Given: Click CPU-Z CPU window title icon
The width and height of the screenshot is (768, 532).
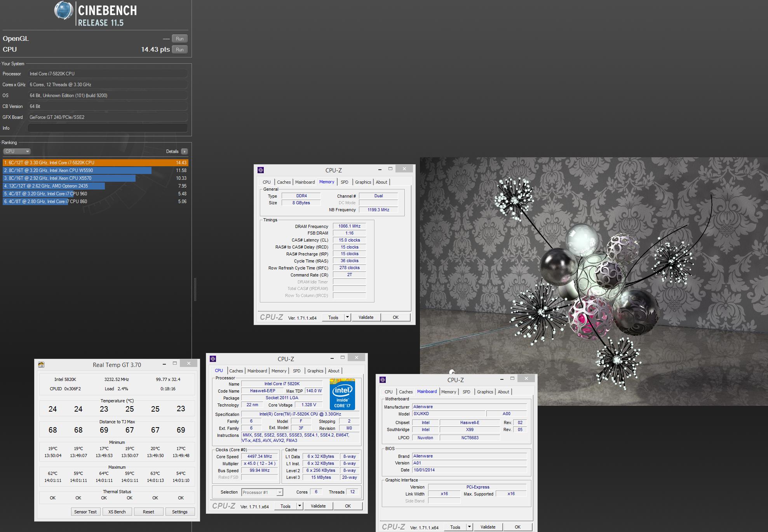Looking at the screenshot, I should click(x=213, y=359).
